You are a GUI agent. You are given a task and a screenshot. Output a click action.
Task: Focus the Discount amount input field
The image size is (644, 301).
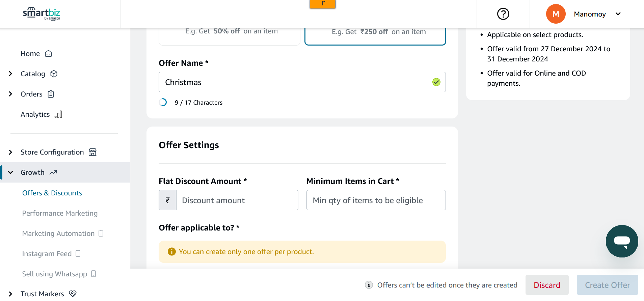237,200
